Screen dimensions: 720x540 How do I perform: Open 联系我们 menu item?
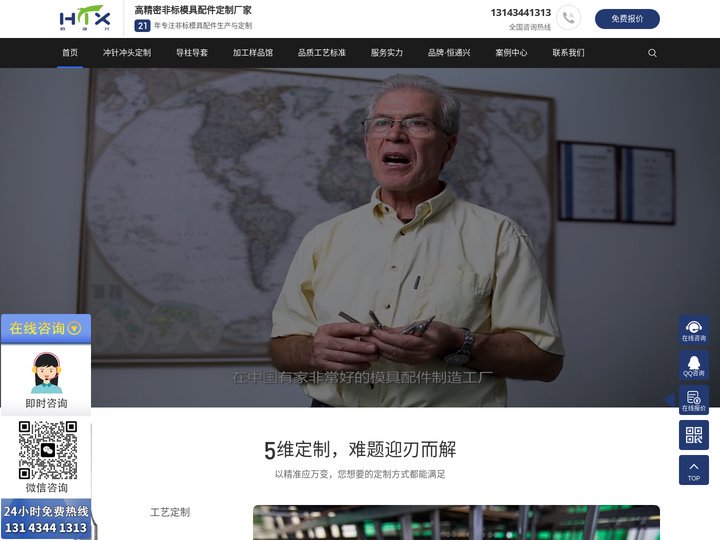point(568,53)
